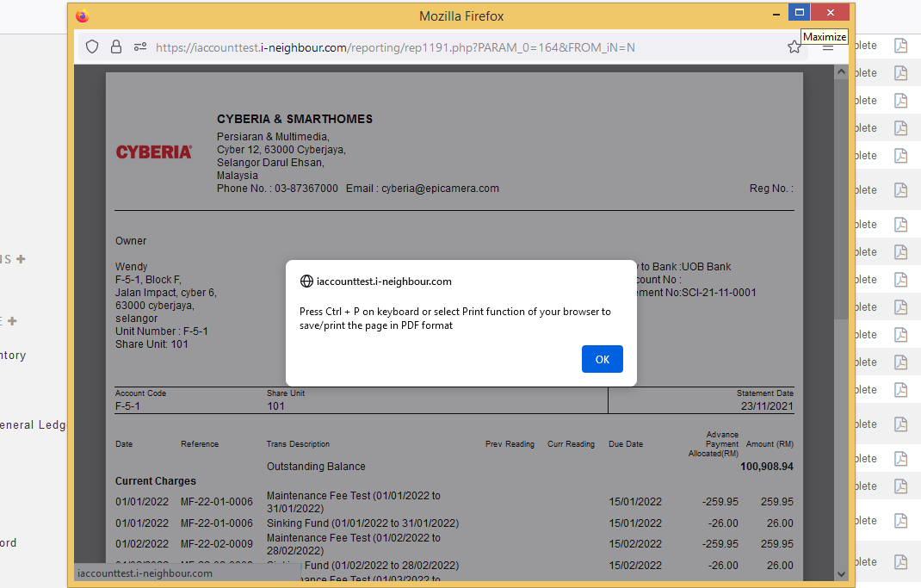Click the Firefox logo in the title bar

[83, 15]
